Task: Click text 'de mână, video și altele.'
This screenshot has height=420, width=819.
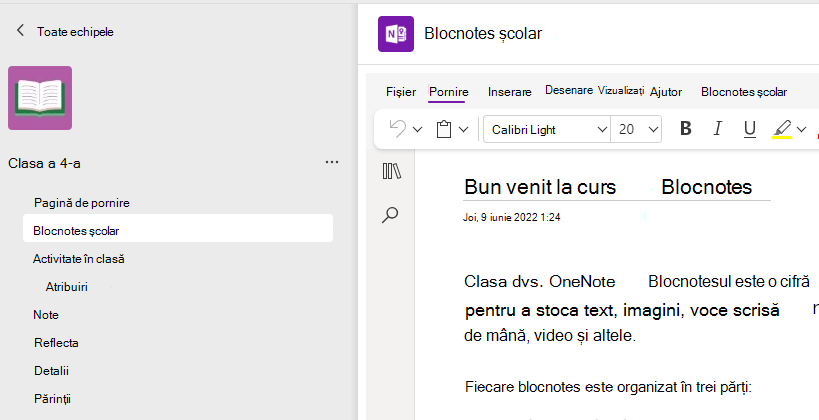Action: [x=550, y=335]
